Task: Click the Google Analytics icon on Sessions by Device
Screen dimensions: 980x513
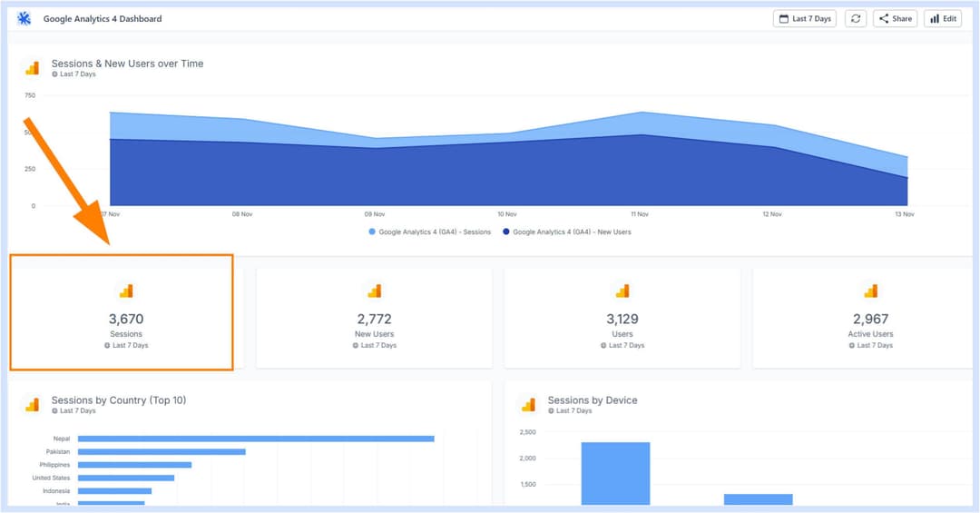Action: coord(529,405)
